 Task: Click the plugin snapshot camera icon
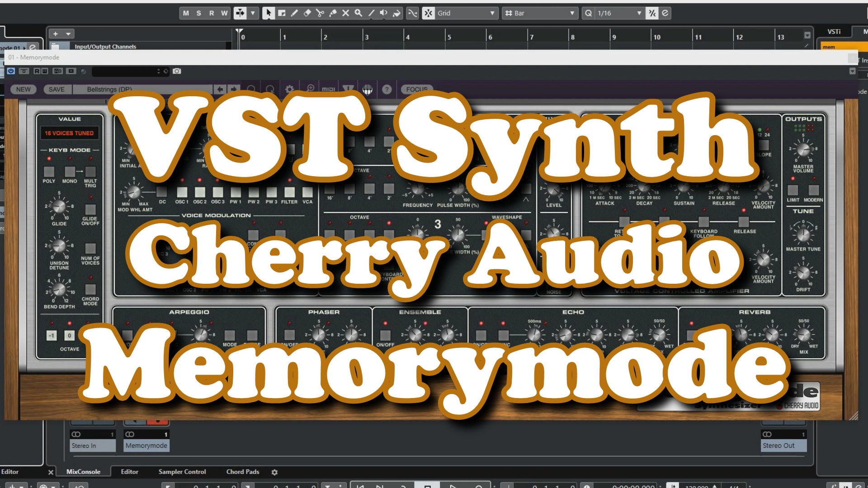pyautogui.click(x=177, y=71)
